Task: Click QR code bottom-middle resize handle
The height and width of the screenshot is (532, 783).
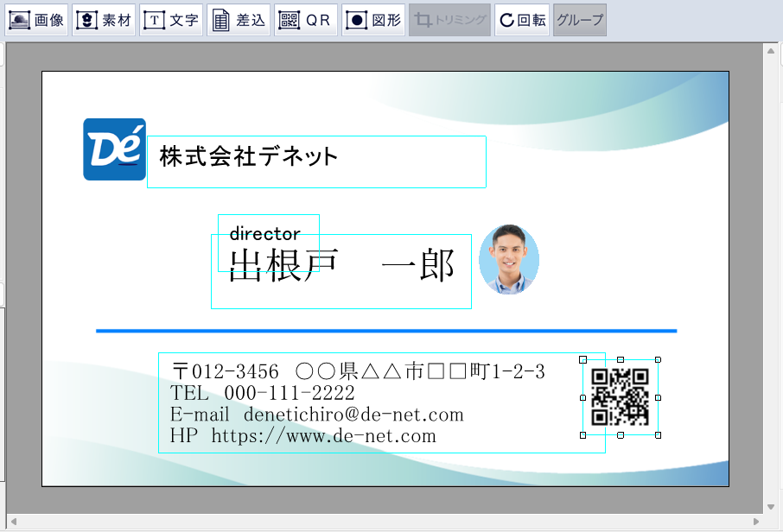Action: tap(621, 435)
